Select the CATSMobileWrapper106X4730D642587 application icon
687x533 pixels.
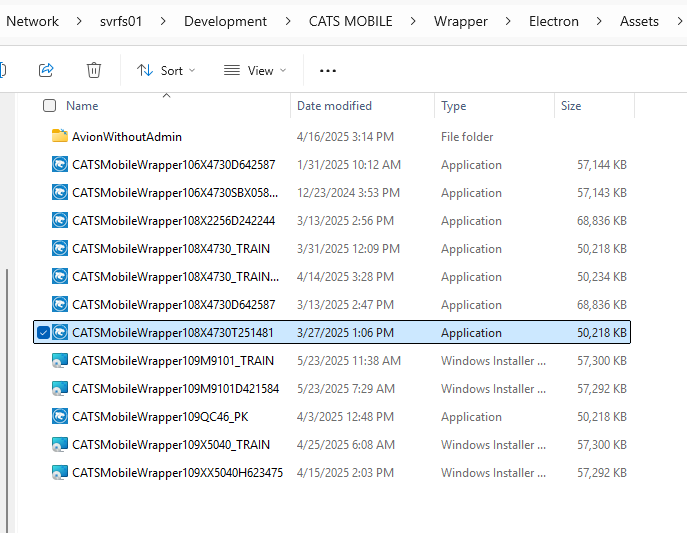[x=60, y=165]
